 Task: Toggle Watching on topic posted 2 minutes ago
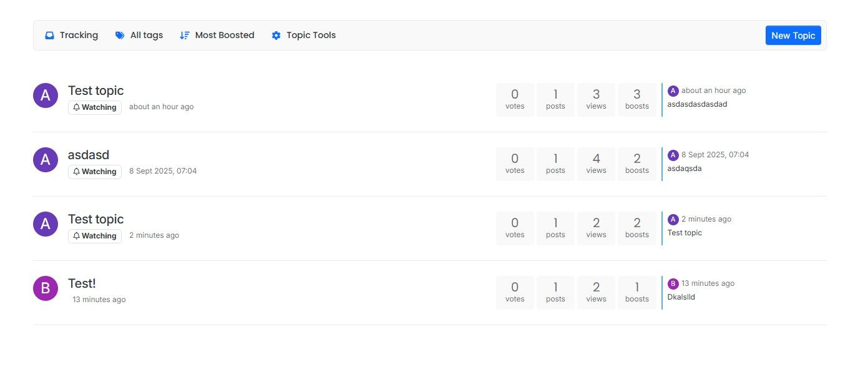pyautogui.click(x=95, y=236)
